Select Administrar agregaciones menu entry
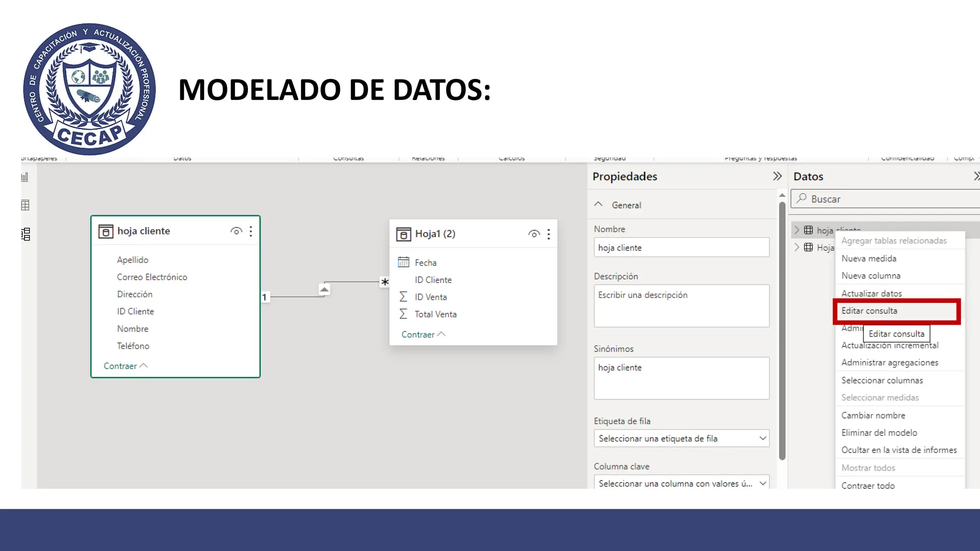The image size is (980, 551). pyautogui.click(x=900, y=363)
